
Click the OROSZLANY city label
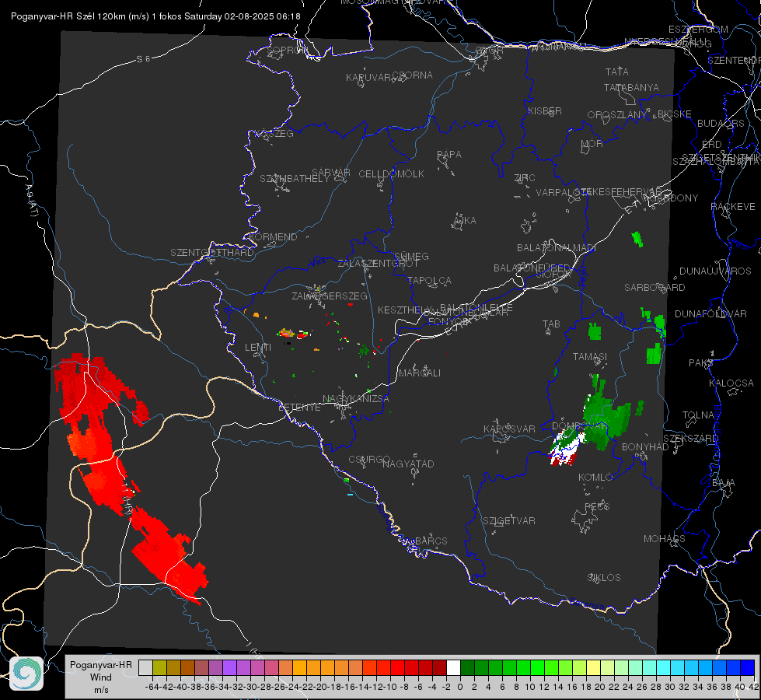point(617,114)
